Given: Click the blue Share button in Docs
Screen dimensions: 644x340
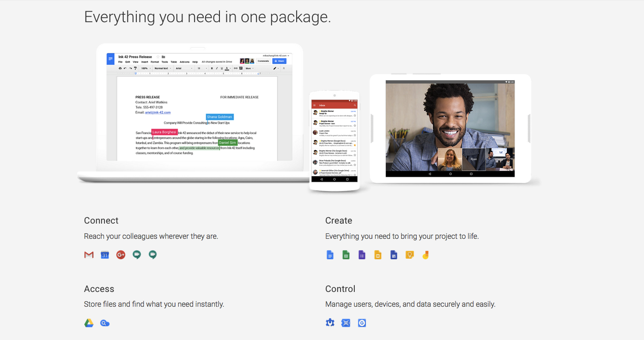Looking at the screenshot, I should (x=279, y=61).
